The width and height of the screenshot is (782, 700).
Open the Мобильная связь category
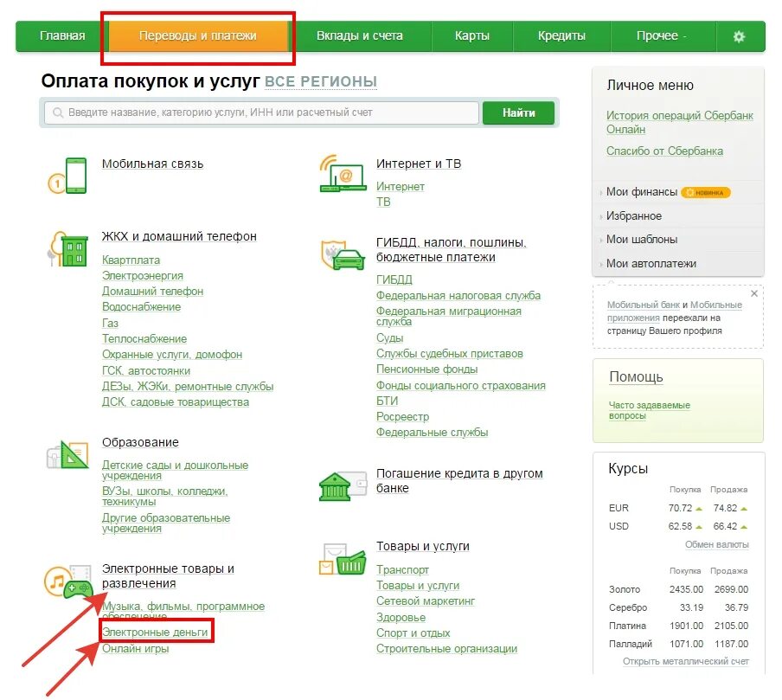coord(152,164)
